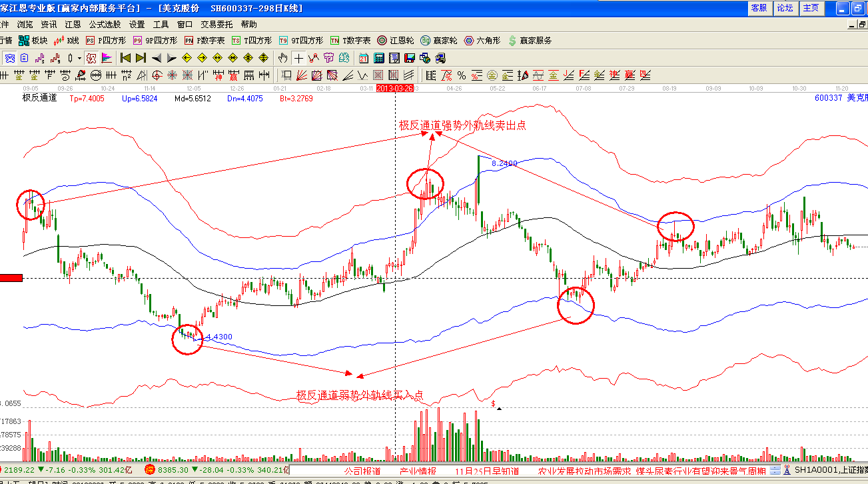The image size is (868, 484).
Task: Open the 工具 menu
Action: 161,25
